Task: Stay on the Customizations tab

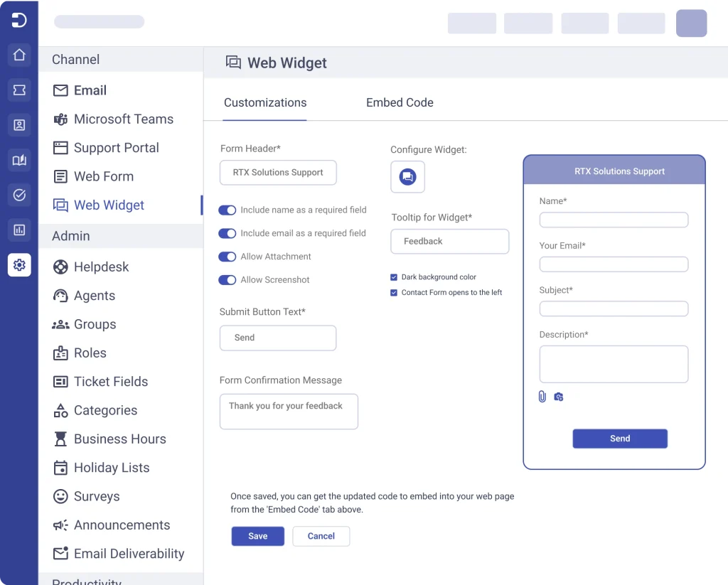Action: pos(264,102)
